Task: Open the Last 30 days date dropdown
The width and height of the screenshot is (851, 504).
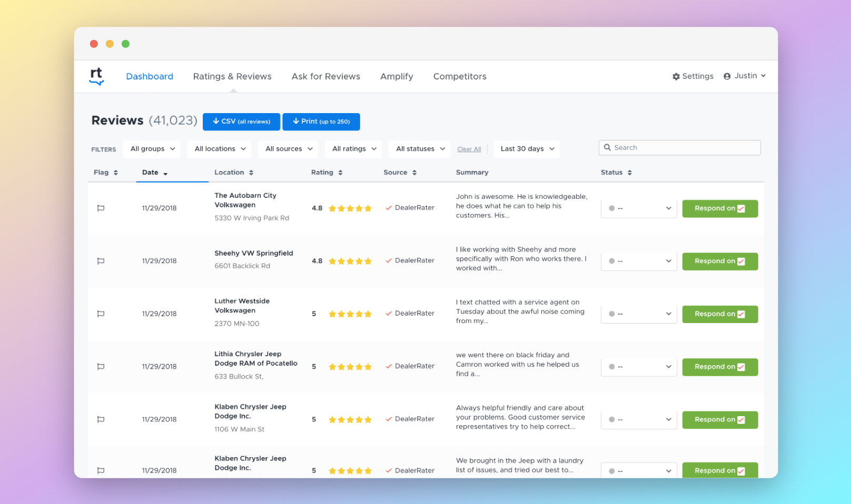Action: (527, 149)
